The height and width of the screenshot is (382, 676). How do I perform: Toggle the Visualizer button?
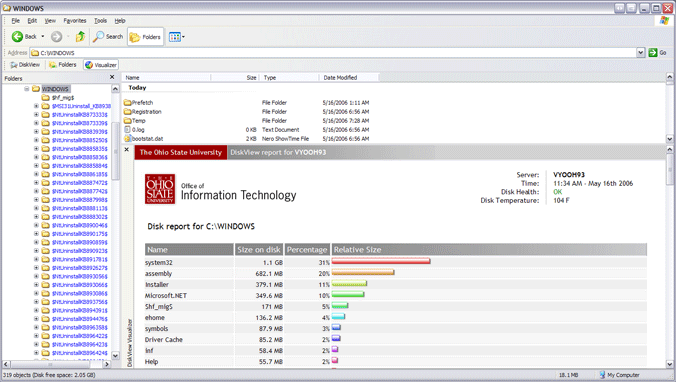[101, 65]
